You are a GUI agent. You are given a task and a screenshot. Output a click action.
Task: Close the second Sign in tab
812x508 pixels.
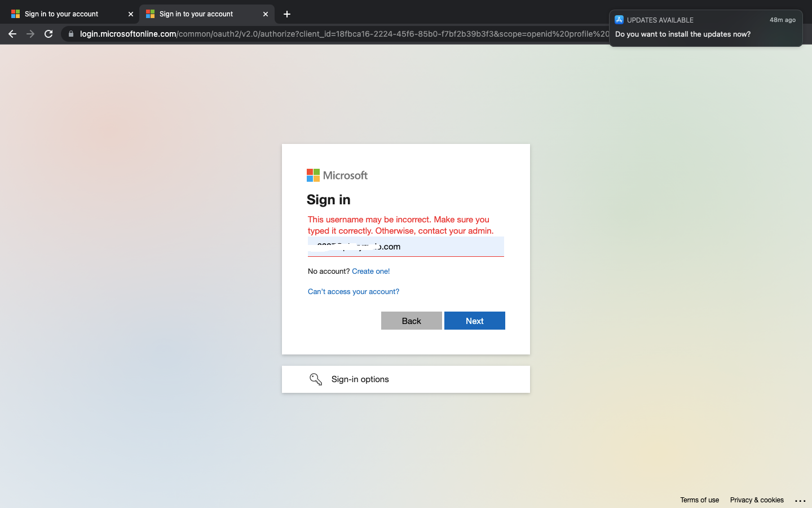point(266,14)
